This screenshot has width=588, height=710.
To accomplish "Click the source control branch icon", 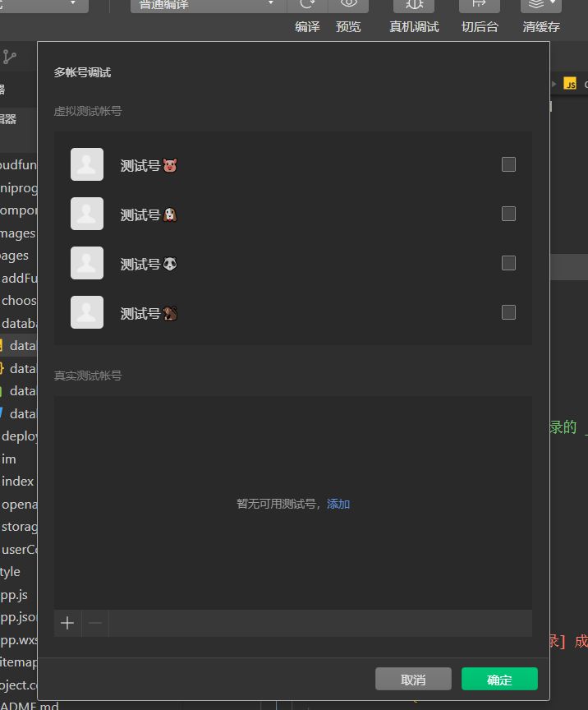I will (x=10, y=57).
